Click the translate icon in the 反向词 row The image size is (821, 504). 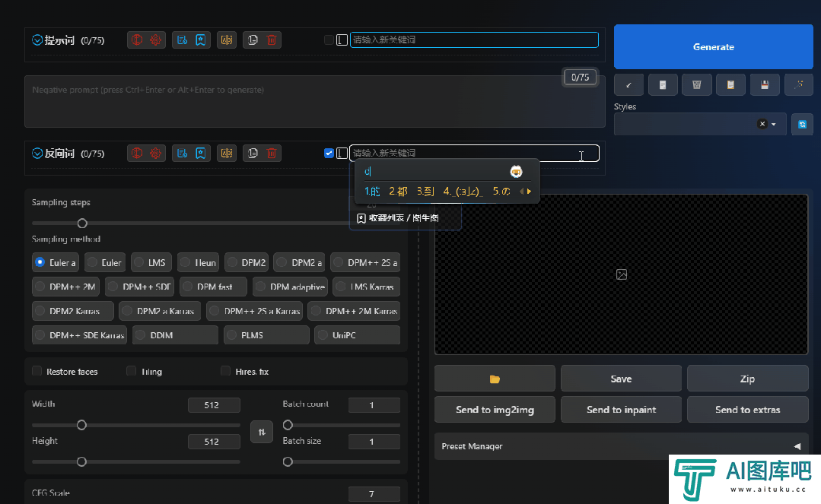tap(227, 154)
